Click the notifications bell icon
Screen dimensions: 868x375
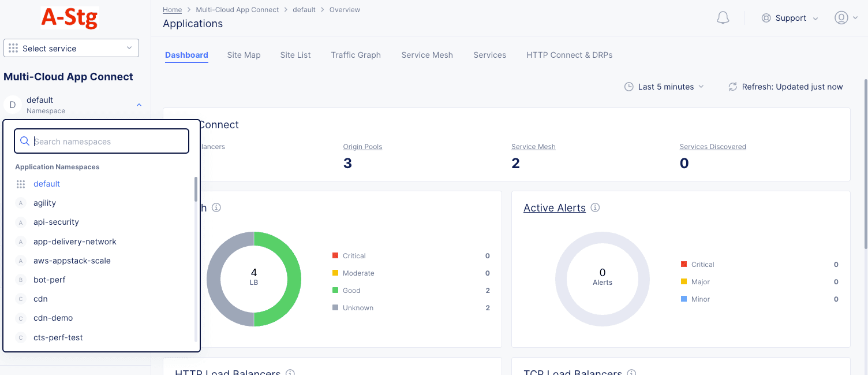click(723, 18)
